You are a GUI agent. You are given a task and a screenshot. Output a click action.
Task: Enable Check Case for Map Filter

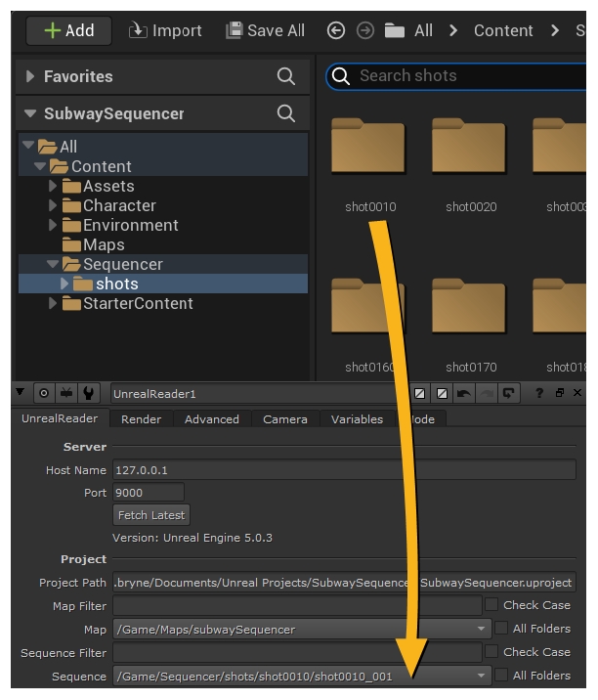[491, 605]
